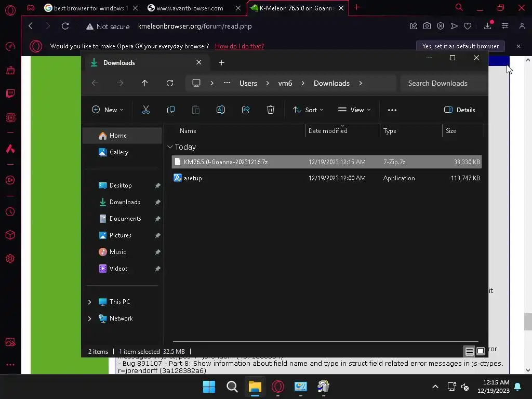Screen dimensions: 532x399
Task: Expand the Network tree node
Action: coord(89,318)
